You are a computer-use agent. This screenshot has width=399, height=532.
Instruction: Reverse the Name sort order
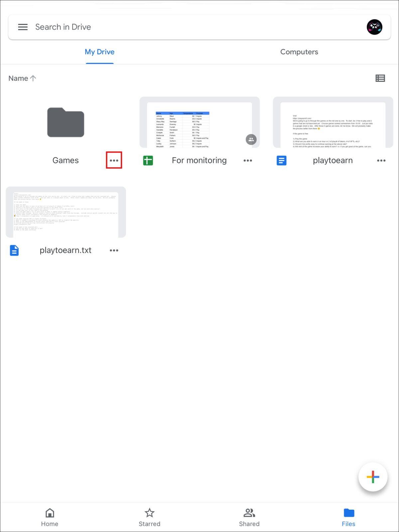click(x=22, y=78)
